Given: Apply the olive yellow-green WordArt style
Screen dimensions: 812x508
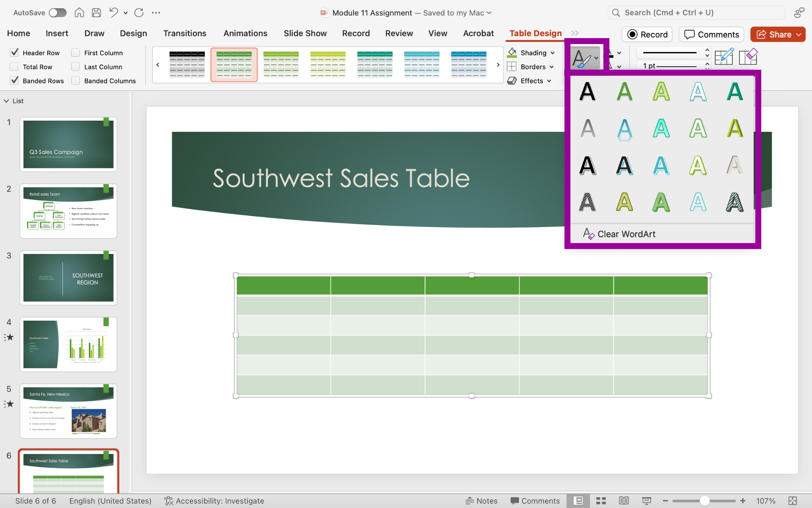Looking at the screenshot, I should [735, 129].
